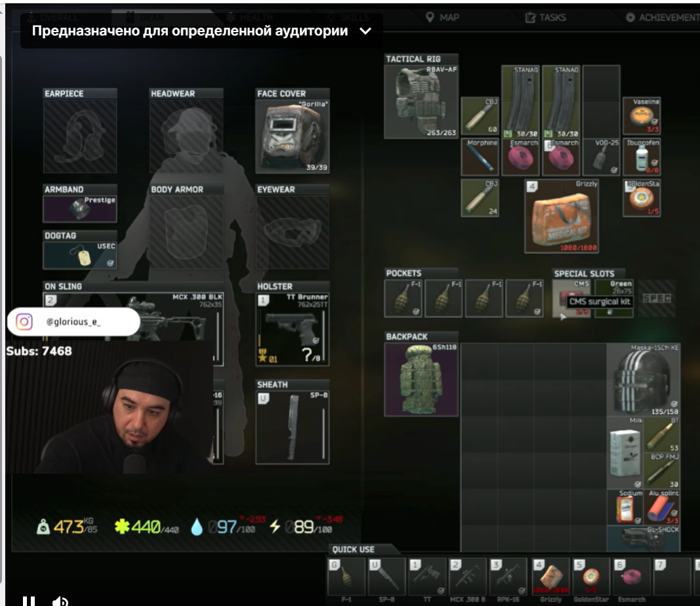Select the second STANAG magazine
The image size is (700, 606).
coord(561,101)
